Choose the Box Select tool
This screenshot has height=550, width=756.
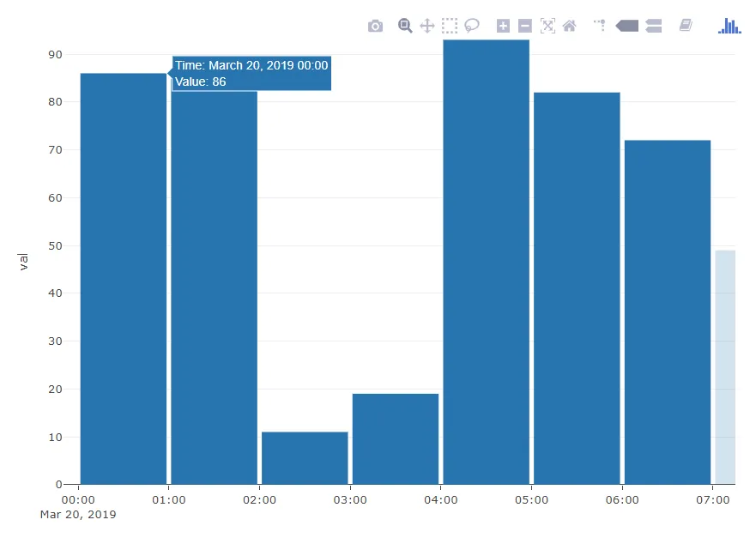click(x=450, y=26)
